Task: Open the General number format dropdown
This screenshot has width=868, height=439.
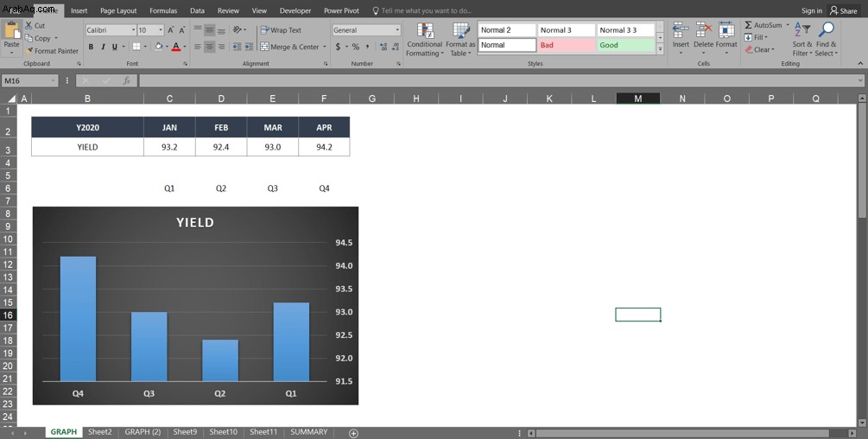Action: pos(397,30)
